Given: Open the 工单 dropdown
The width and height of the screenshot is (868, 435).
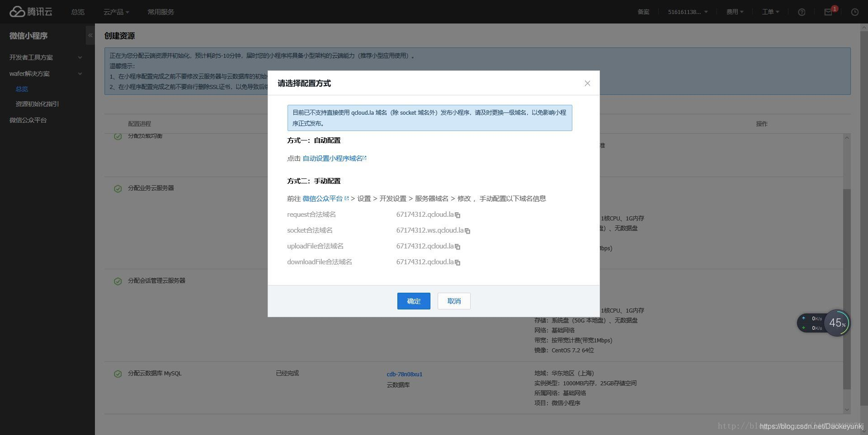Looking at the screenshot, I should 770,12.
